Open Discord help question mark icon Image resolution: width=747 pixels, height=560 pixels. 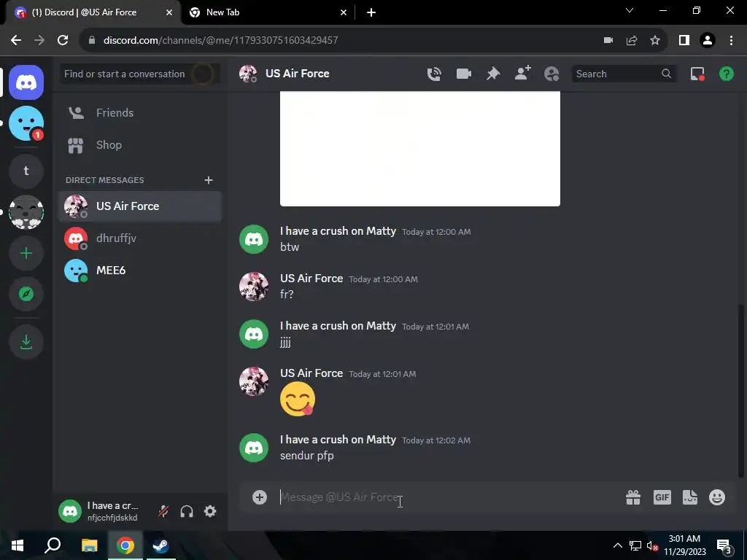click(726, 74)
